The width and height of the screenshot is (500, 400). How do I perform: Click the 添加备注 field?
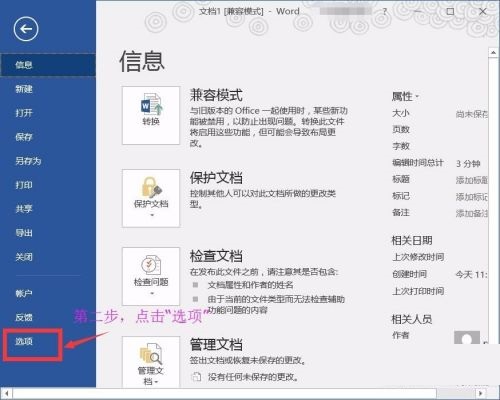point(472,213)
